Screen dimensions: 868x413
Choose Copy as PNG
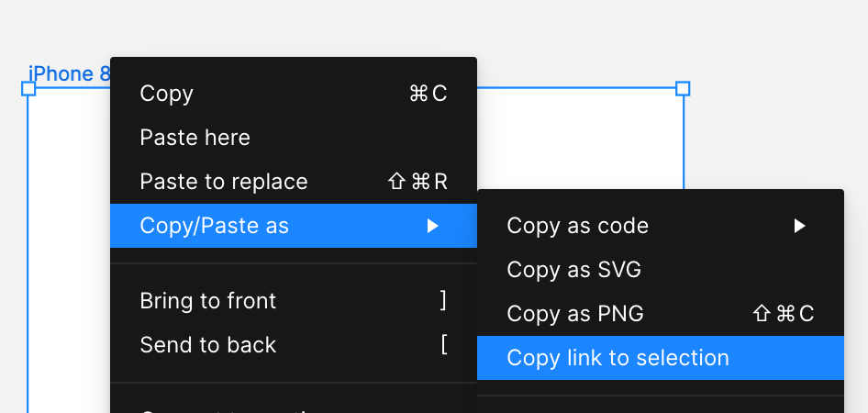coord(575,314)
